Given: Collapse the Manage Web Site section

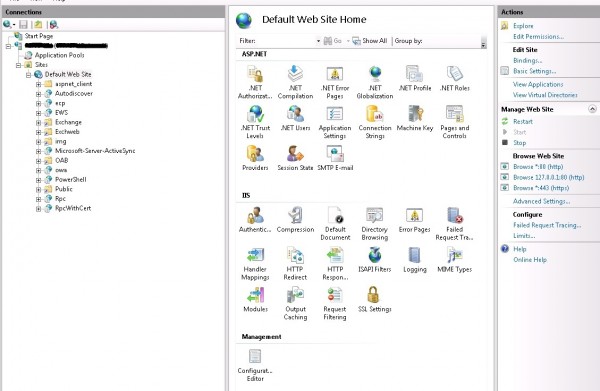Looking at the screenshot, I should point(592,109).
